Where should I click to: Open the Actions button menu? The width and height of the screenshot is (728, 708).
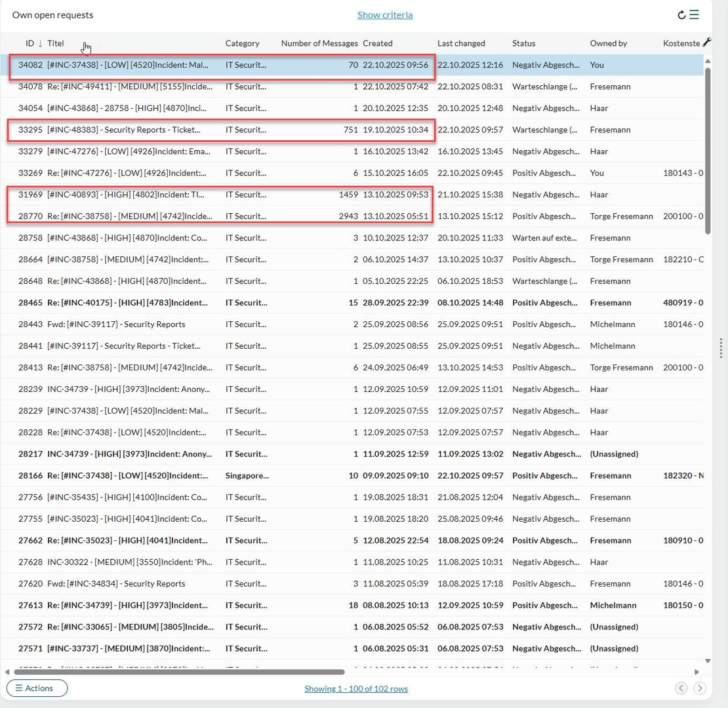(37, 688)
